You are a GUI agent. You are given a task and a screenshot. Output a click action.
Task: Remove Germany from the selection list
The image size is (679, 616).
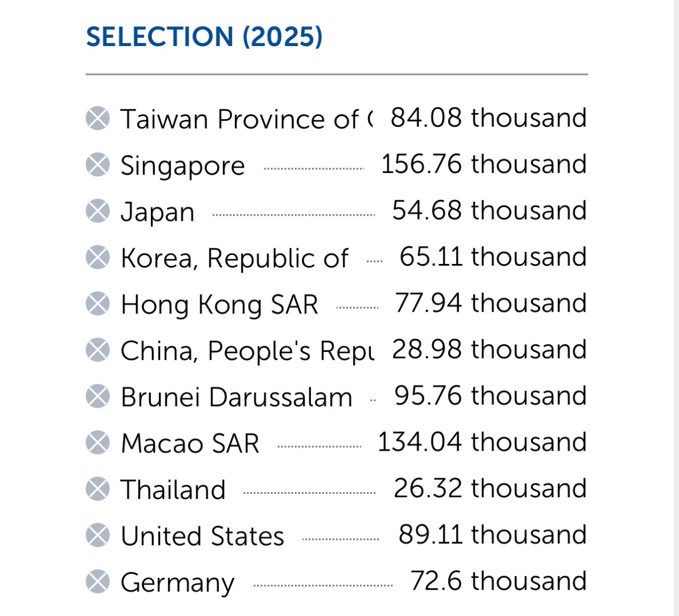(97, 582)
